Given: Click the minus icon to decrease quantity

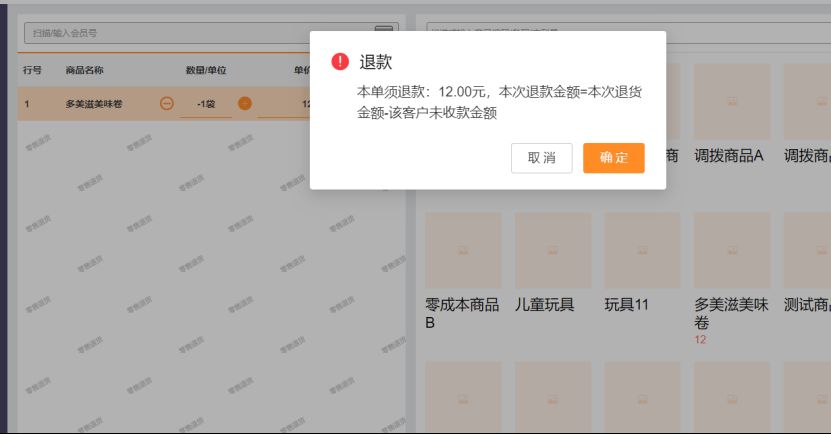Looking at the screenshot, I should click(x=167, y=103).
